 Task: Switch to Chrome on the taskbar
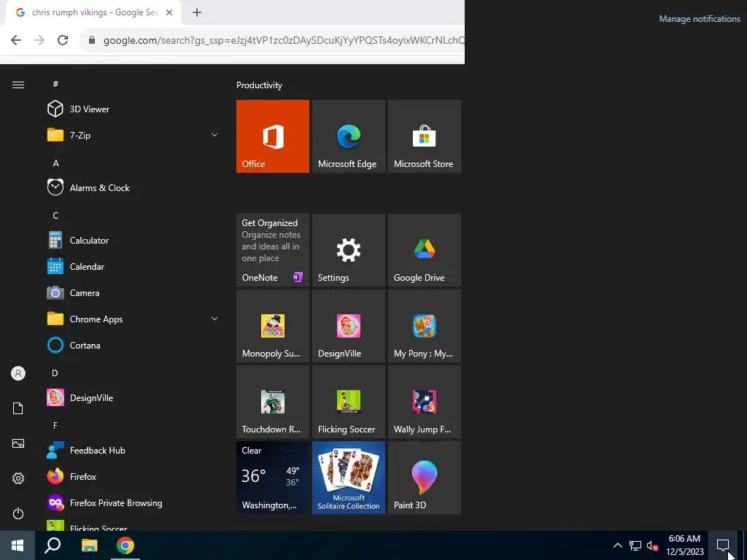tap(125, 545)
